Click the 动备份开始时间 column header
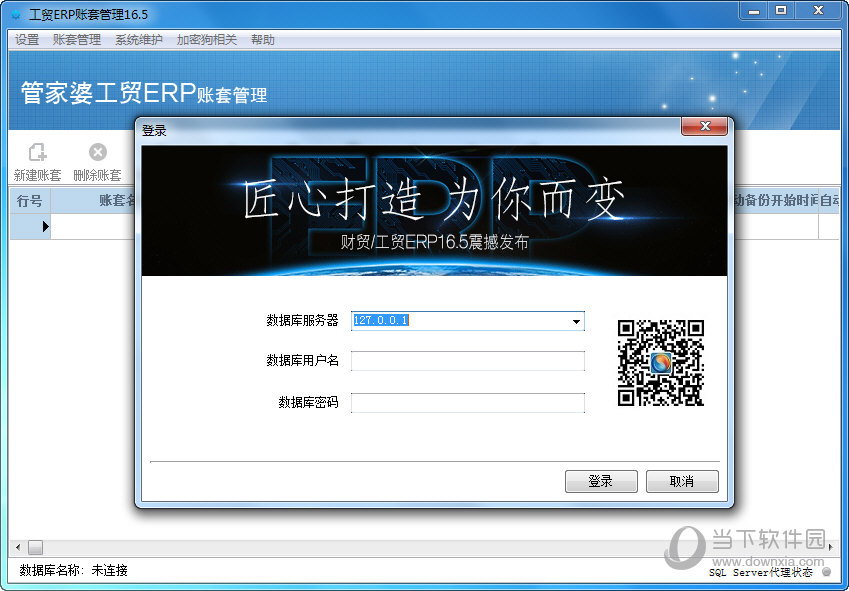Screen dimensions: 849x591 (775, 201)
